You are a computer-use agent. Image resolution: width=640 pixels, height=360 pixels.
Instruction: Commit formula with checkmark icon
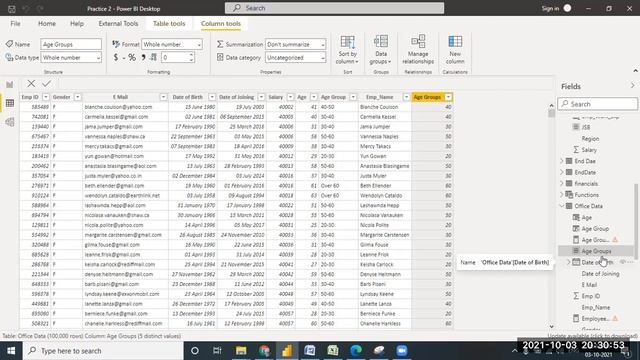[x=47, y=84]
